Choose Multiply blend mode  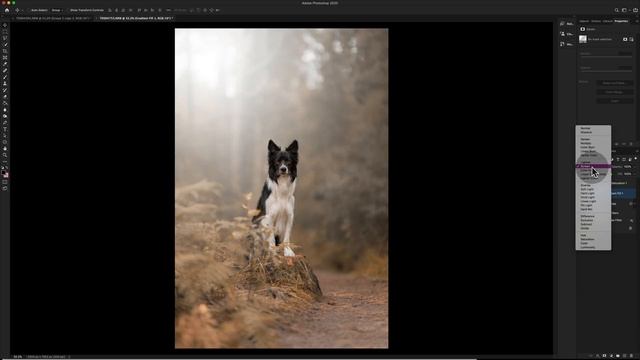(593, 143)
